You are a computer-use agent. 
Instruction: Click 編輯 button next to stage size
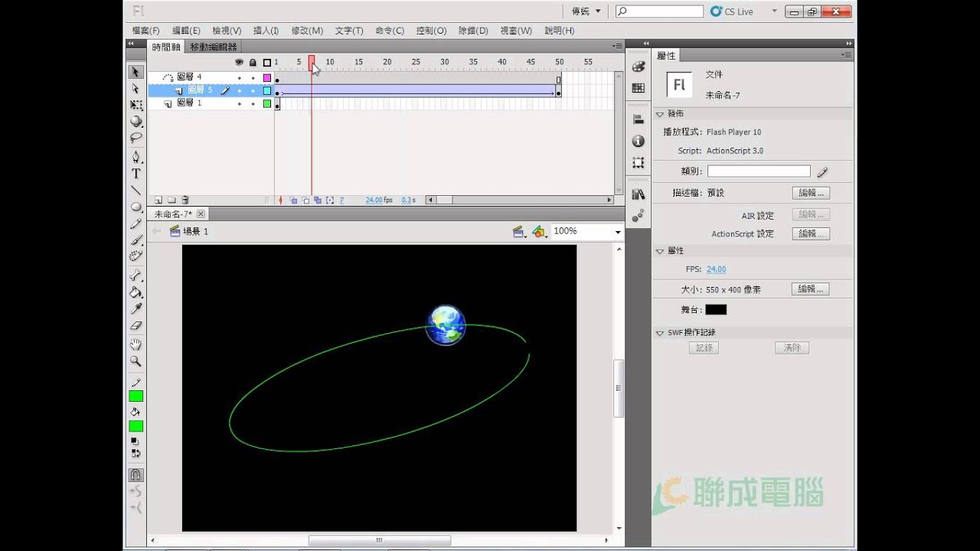click(x=811, y=289)
